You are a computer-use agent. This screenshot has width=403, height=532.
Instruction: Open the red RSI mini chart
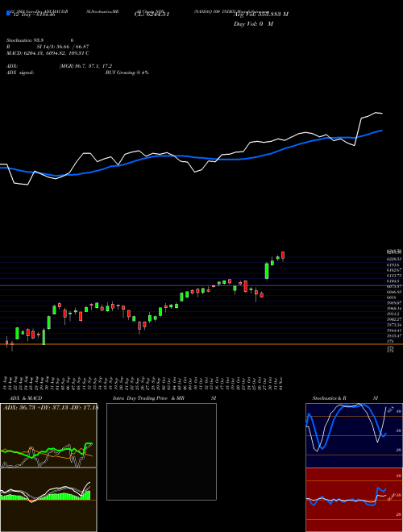[x=354, y=500]
